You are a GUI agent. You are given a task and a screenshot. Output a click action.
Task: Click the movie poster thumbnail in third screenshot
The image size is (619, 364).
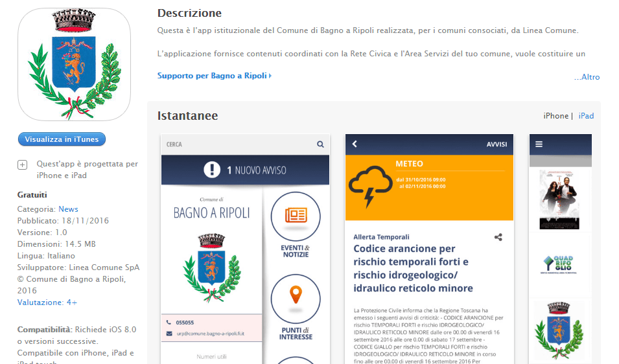(x=559, y=199)
